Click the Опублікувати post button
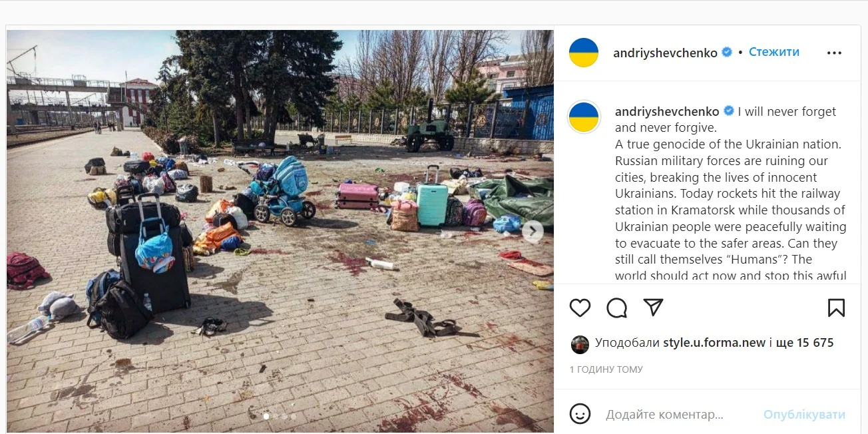This screenshot has height=434, width=868. tap(804, 415)
